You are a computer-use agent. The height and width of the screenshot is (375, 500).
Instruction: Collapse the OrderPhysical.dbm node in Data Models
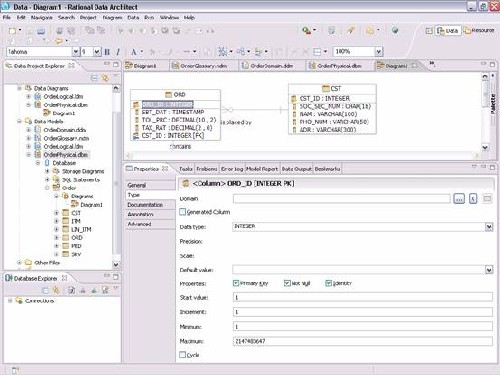[28, 155]
